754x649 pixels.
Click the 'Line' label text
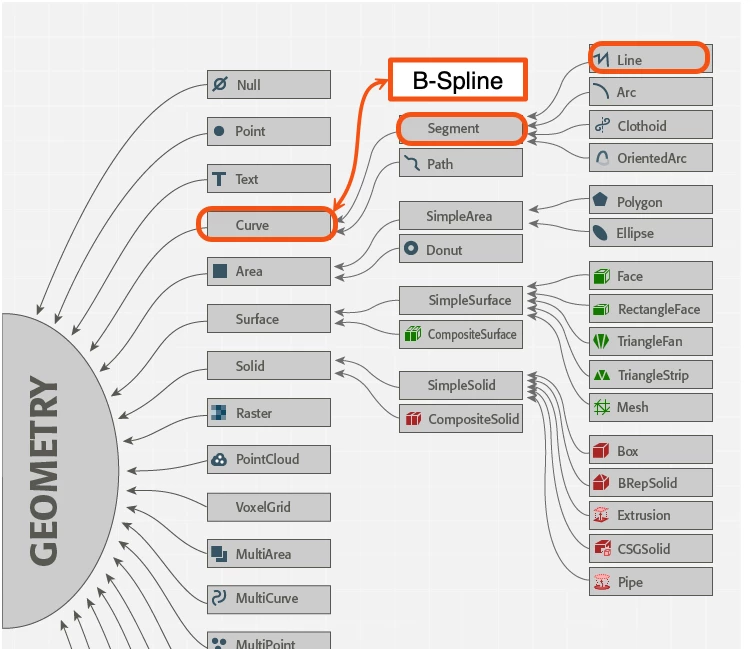tap(629, 60)
